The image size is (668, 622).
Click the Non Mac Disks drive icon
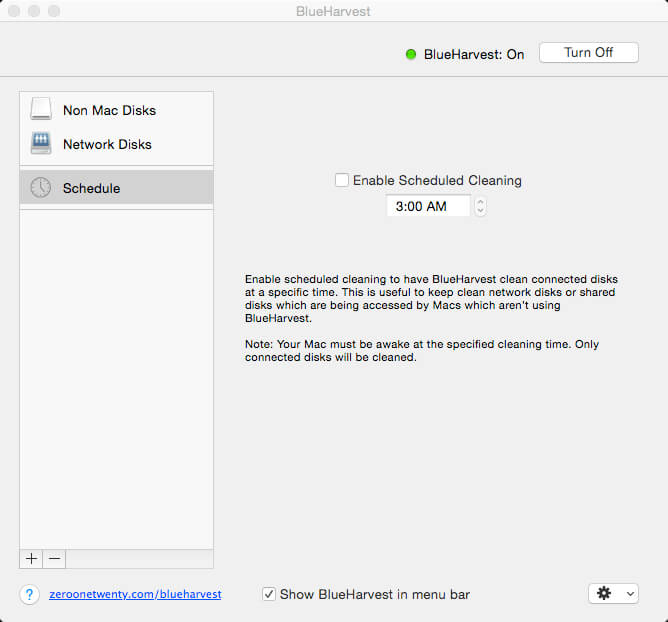tap(41, 110)
